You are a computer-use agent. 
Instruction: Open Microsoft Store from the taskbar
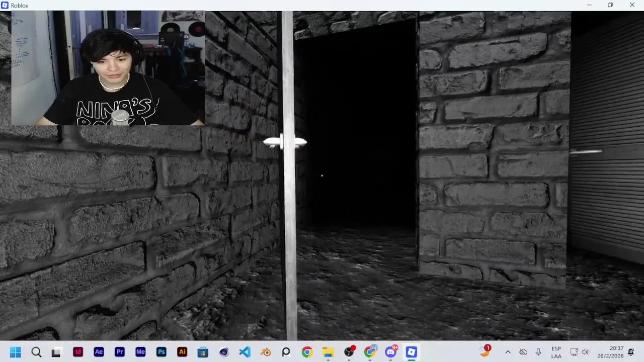tap(203, 352)
